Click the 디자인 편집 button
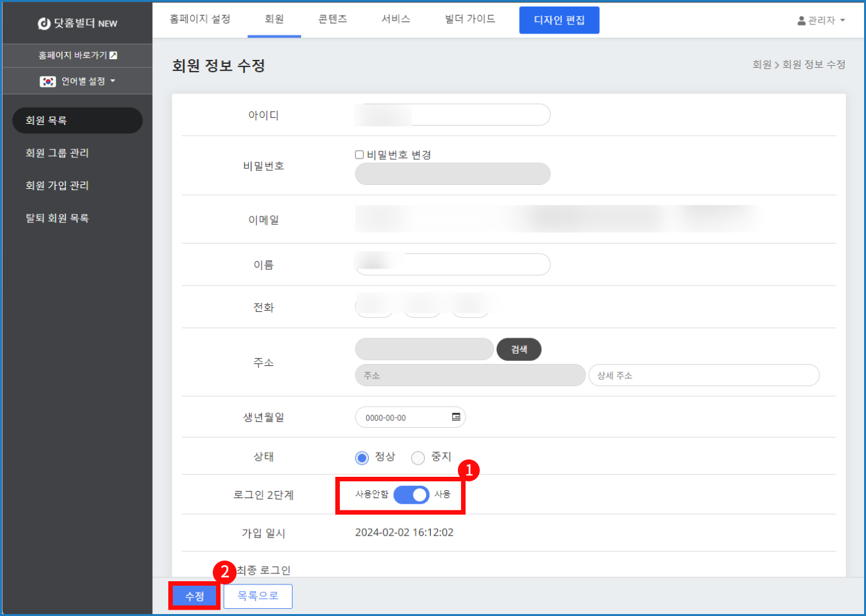The height and width of the screenshot is (616, 866). pyautogui.click(x=559, y=20)
